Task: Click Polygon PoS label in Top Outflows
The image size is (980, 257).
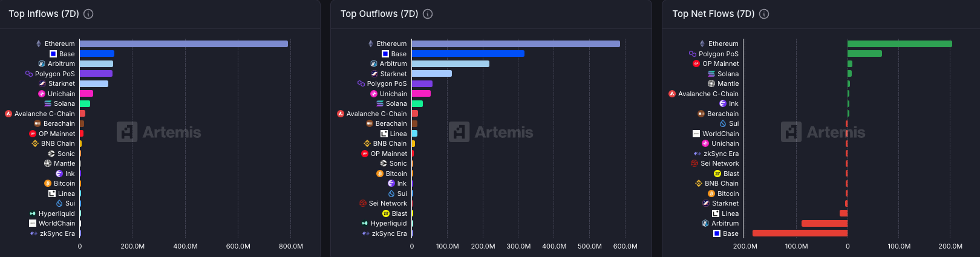Action: tap(387, 83)
